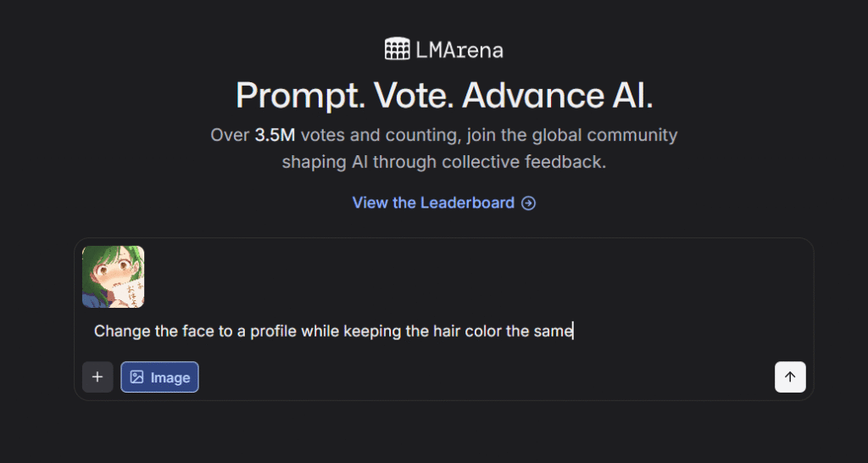Open the View the Leaderboard link
Viewport: 868px width, 463px height.
coord(444,203)
